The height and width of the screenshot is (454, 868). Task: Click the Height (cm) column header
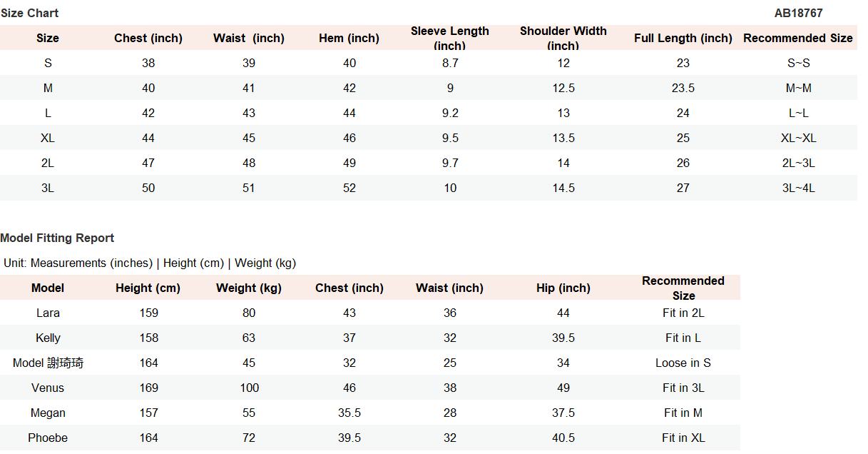pyautogui.click(x=148, y=288)
